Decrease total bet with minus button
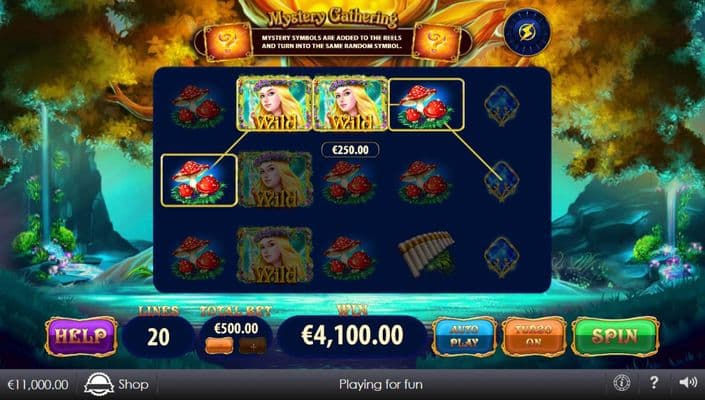Screen dimensions: 705x400 [219, 346]
